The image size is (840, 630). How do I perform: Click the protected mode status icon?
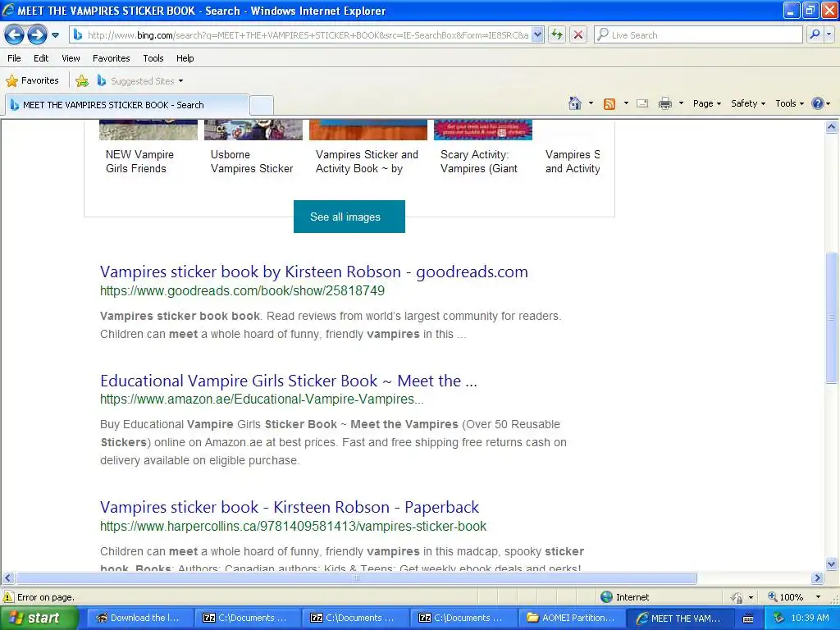[737, 597]
